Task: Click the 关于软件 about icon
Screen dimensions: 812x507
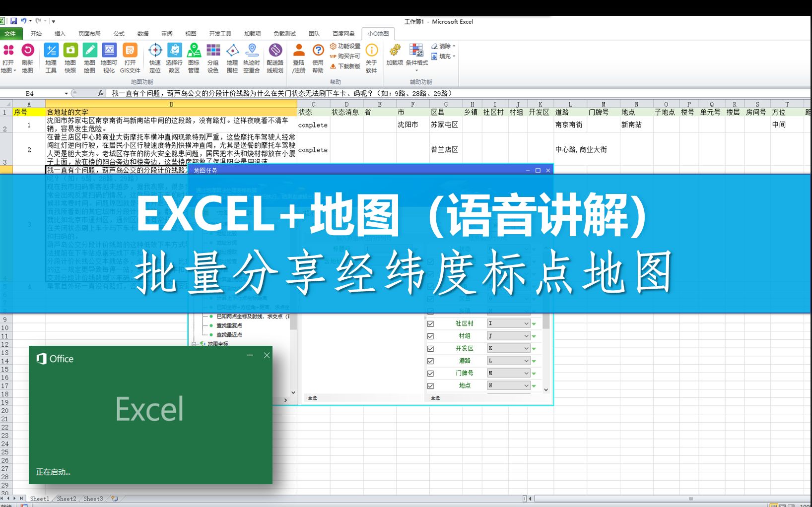Action: pyautogui.click(x=371, y=59)
